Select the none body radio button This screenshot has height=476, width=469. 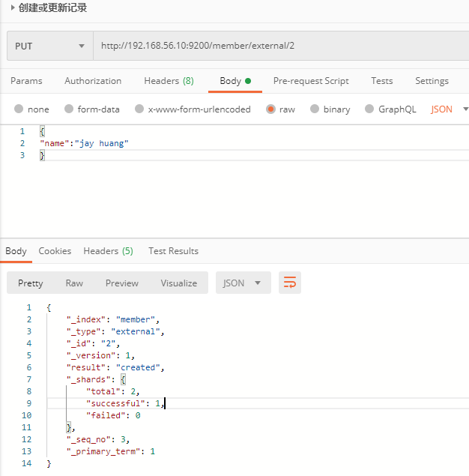pyautogui.click(x=19, y=109)
